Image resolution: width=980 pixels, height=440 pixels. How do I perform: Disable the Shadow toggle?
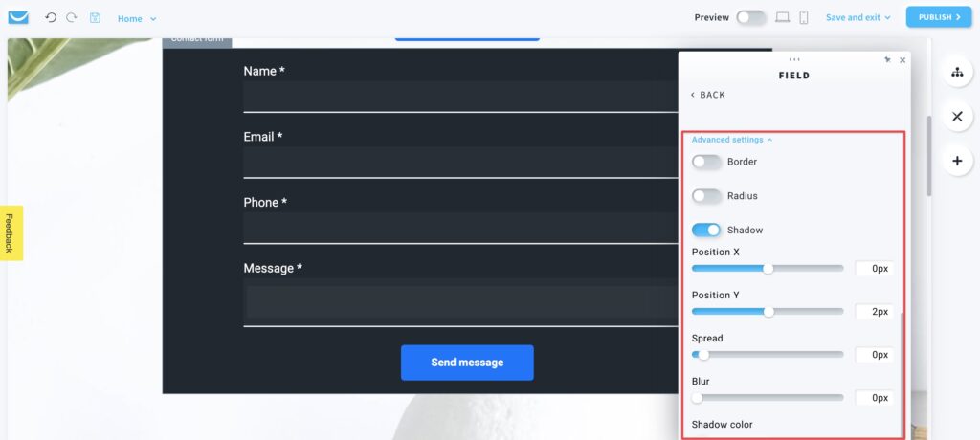706,230
